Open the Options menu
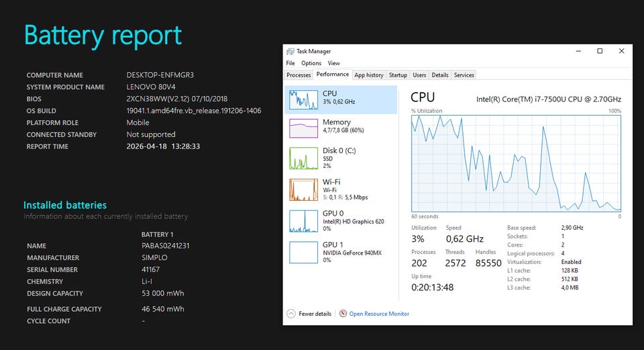Screen dimensions: 644x350 (x=311, y=63)
